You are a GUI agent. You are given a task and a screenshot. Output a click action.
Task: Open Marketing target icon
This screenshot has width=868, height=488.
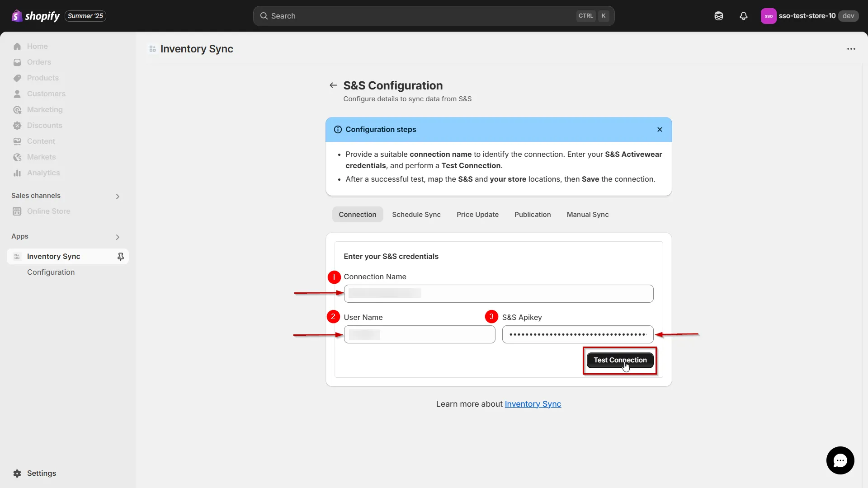[17, 109]
